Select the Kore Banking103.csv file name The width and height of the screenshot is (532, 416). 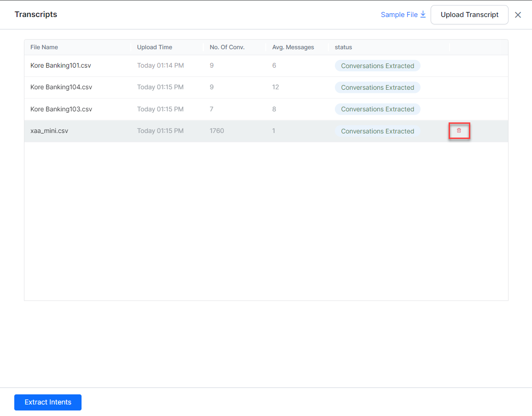point(61,109)
